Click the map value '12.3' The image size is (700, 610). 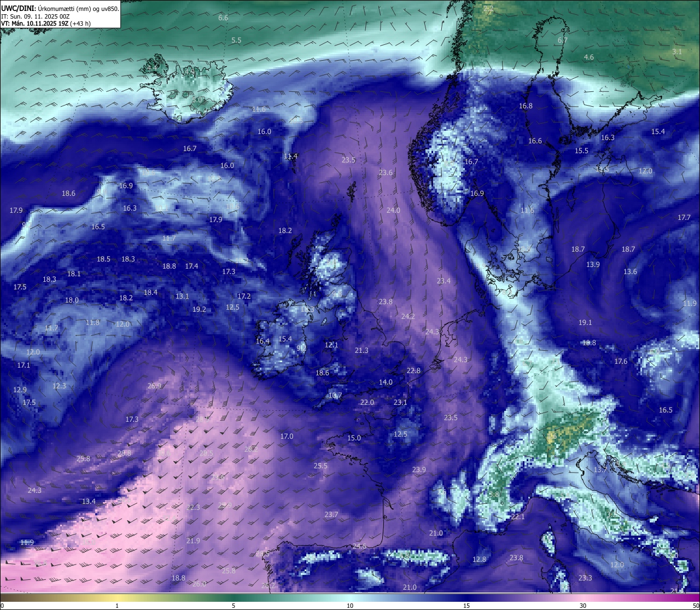[59, 386]
